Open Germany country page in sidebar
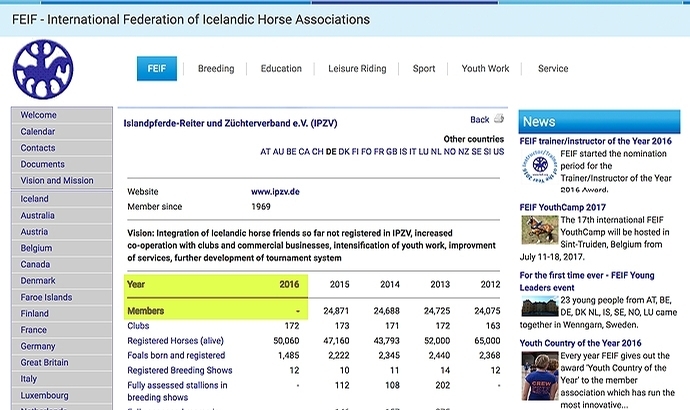This screenshot has height=410, width=690. pos(62,346)
